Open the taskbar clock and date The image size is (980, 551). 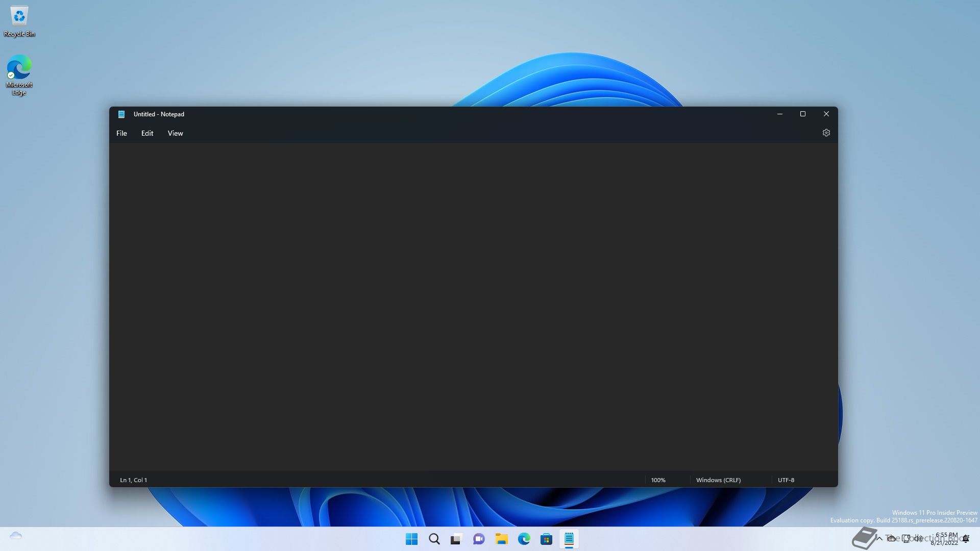coord(945,539)
